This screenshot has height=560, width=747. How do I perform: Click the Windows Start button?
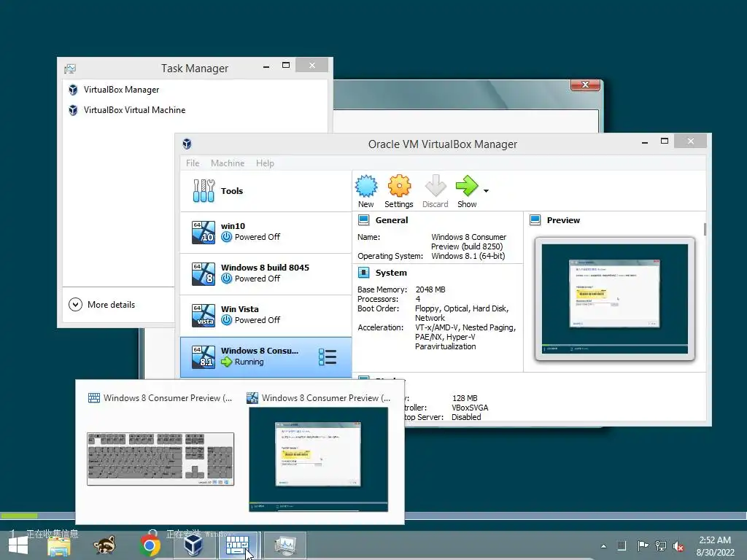point(18,546)
